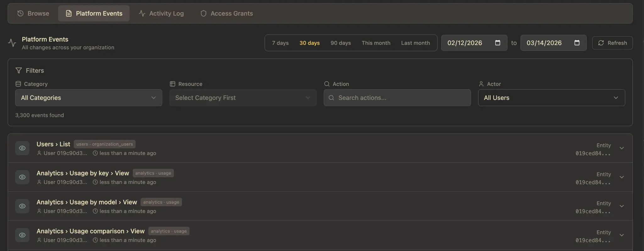Image resolution: width=644 pixels, height=251 pixels.
Task: Open the Select Category First resource dropdown
Action: tap(243, 98)
